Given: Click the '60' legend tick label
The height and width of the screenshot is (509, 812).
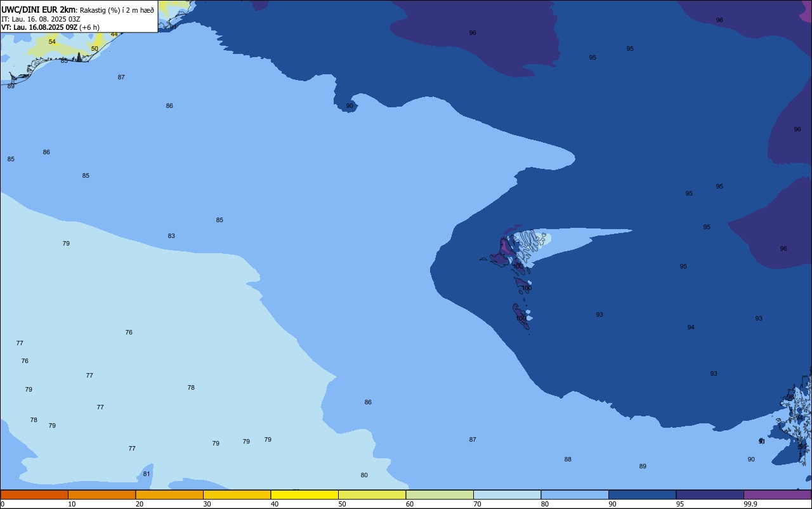Looking at the screenshot, I should coord(410,504).
